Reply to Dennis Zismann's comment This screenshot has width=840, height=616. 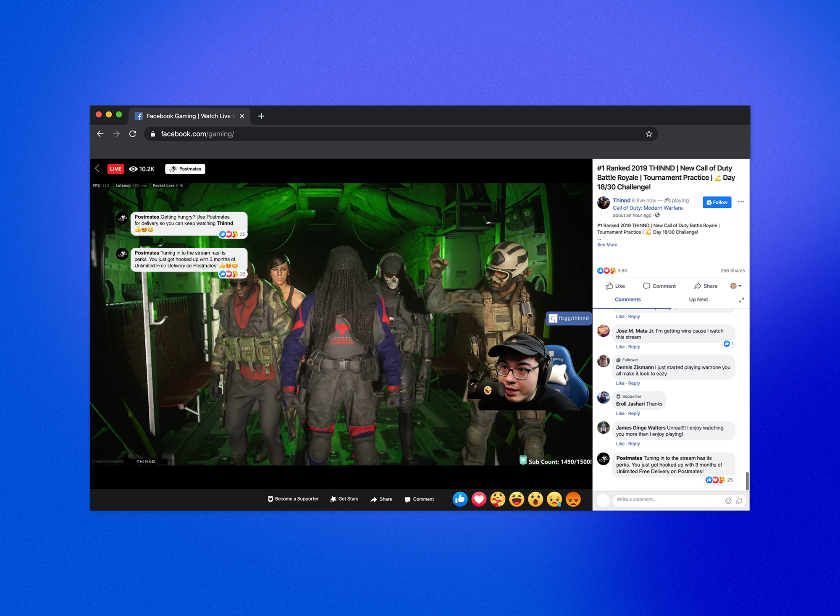pyautogui.click(x=634, y=383)
